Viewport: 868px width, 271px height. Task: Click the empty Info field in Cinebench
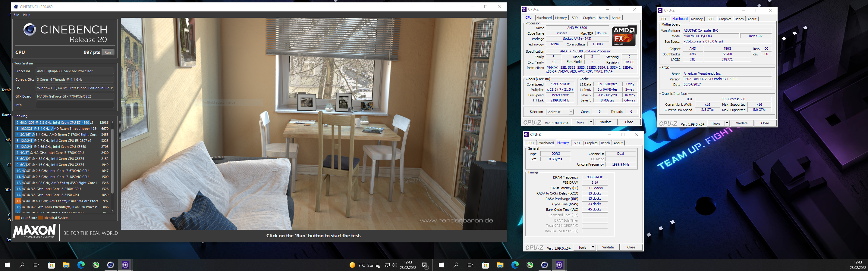(75, 105)
